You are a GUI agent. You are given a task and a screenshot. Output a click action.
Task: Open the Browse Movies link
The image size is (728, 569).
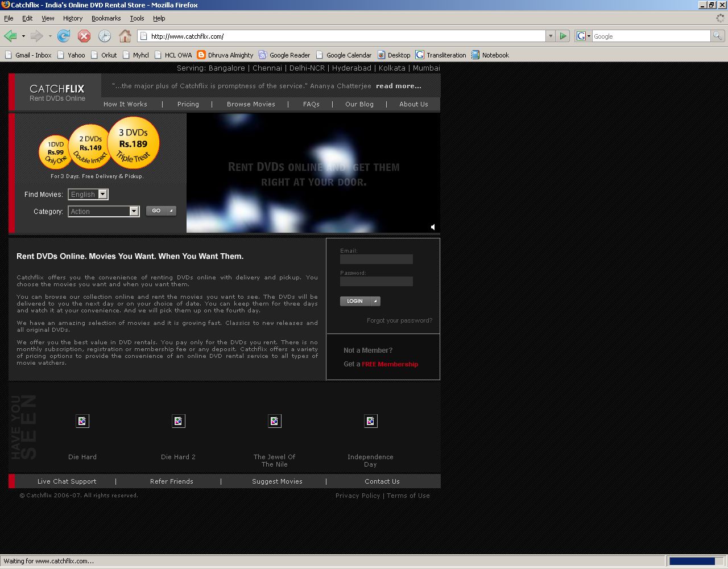click(x=251, y=104)
